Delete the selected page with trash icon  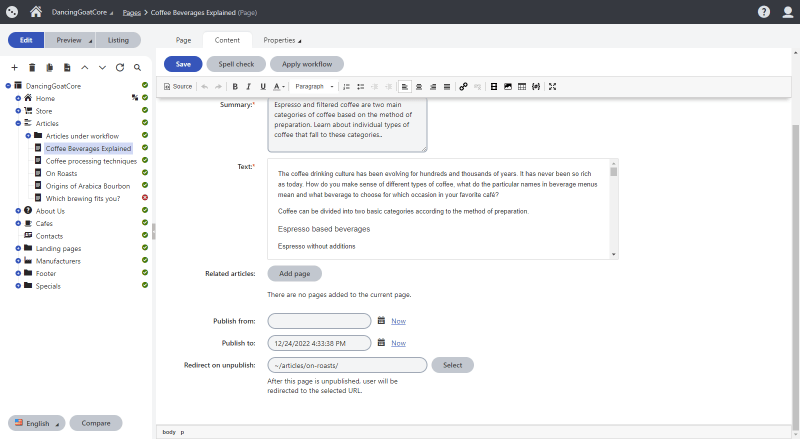[x=32, y=67]
